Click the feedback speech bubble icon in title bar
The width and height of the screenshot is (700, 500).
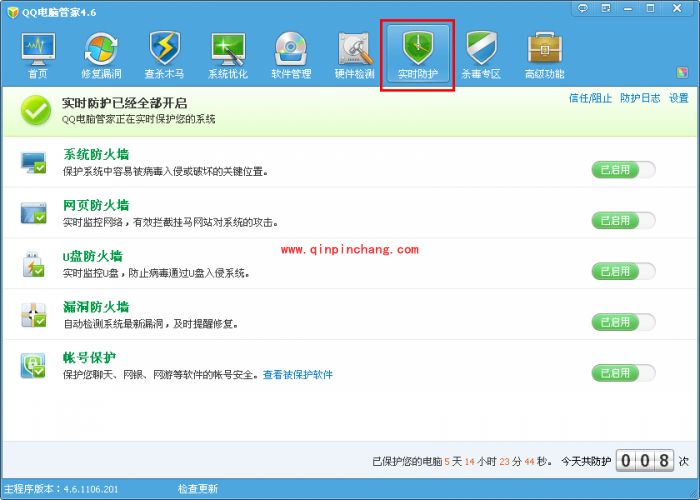(x=583, y=8)
